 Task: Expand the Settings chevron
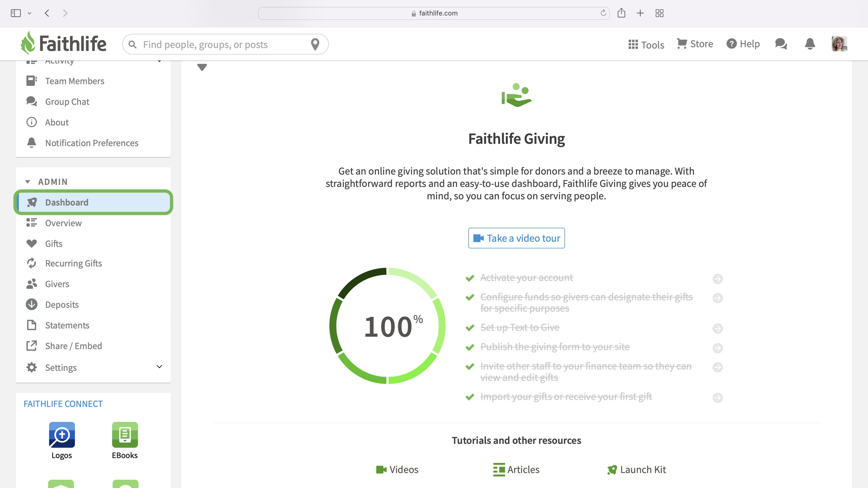159,367
